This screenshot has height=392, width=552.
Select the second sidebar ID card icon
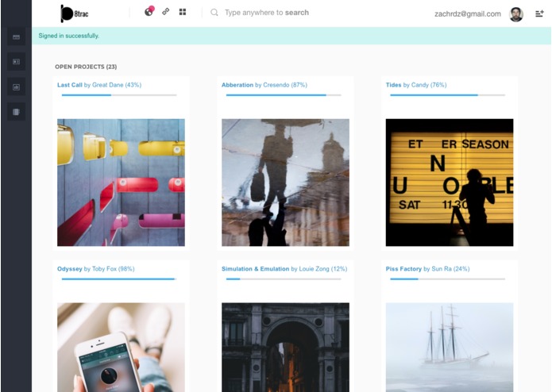click(16, 62)
